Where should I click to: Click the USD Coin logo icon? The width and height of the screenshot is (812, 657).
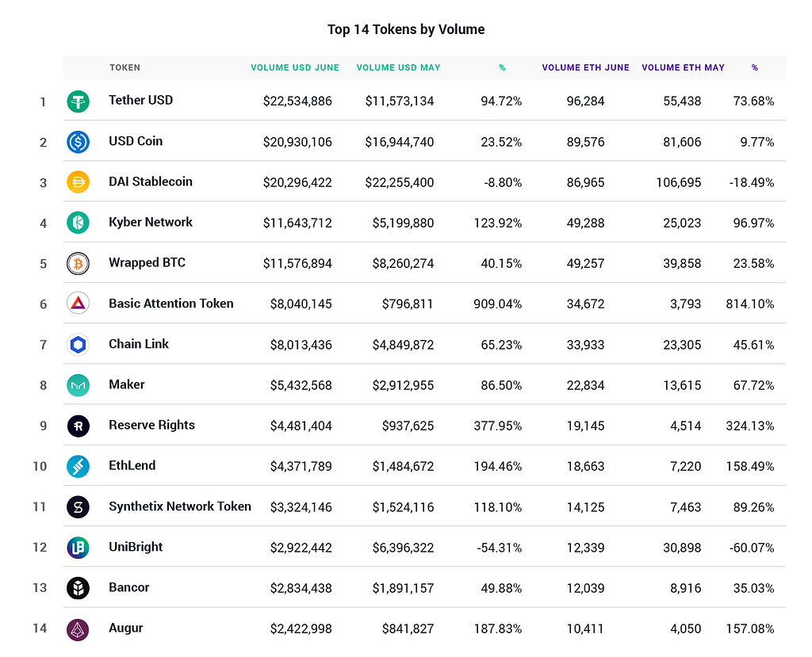(x=78, y=142)
